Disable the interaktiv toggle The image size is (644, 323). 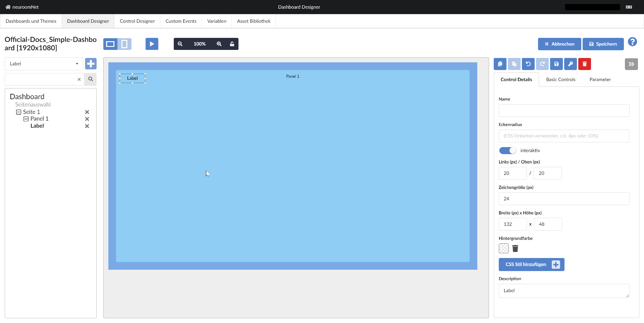coord(507,150)
